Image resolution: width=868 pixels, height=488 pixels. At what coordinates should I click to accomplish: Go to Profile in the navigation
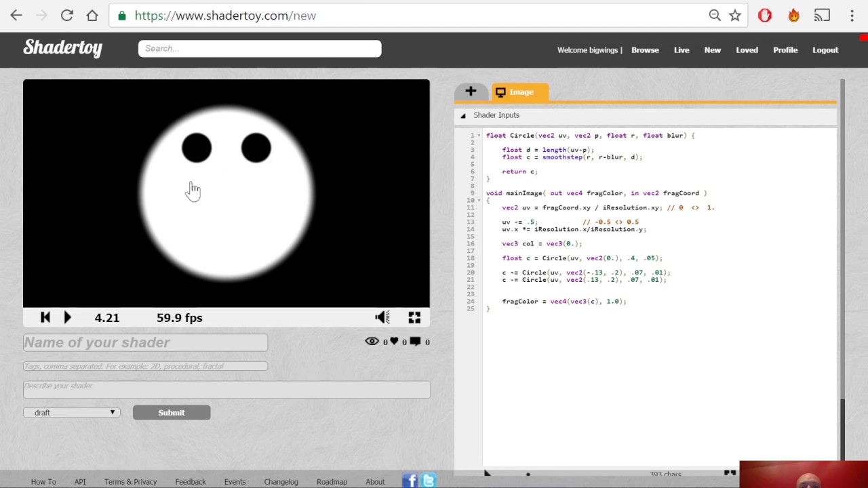[x=785, y=50]
